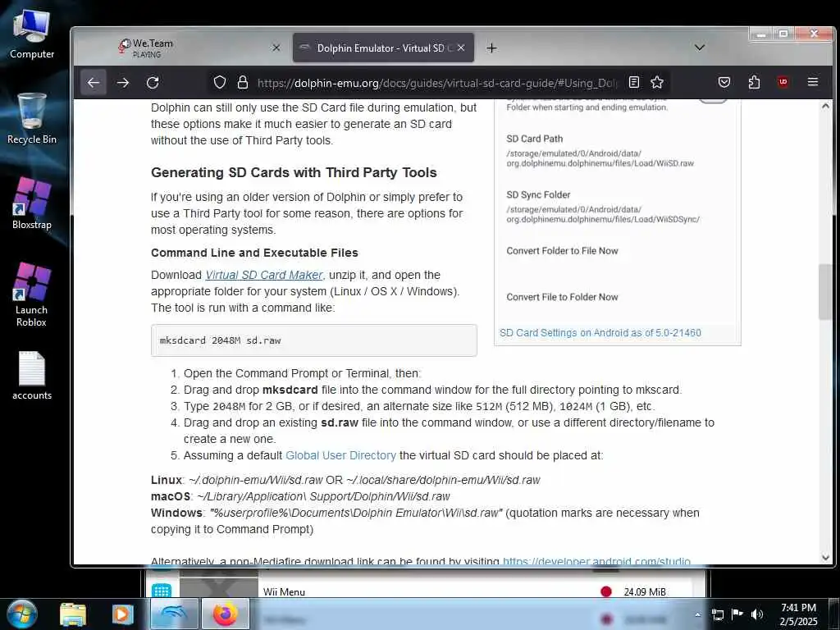Click the site security padlock icon
The image size is (840, 630).
(242, 82)
